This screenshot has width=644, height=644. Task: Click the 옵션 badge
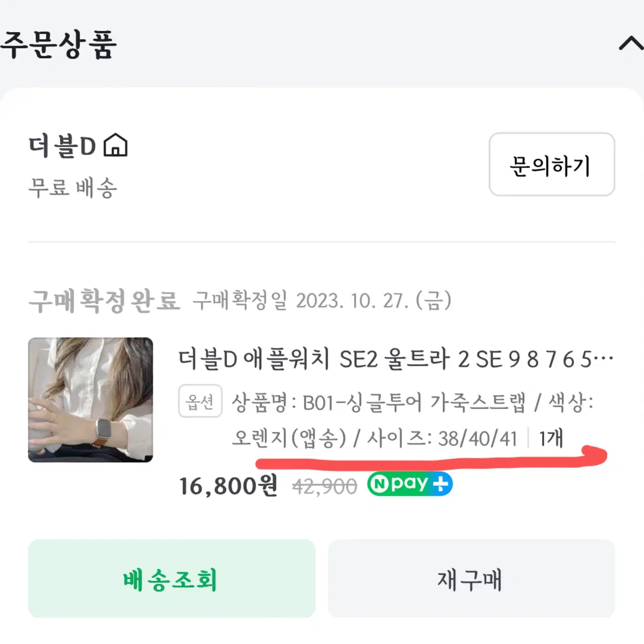pos(200,401)
